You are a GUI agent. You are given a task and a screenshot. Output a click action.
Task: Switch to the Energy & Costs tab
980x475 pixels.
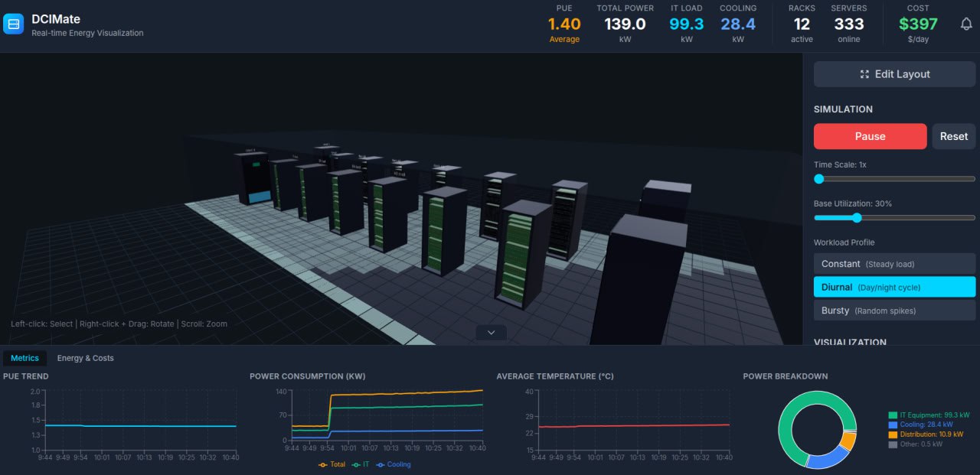click(x=86, y=357)
